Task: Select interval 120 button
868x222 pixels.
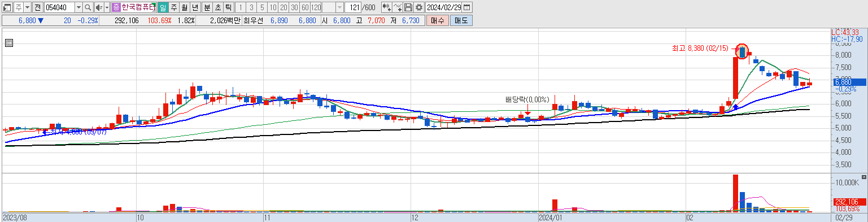Action: pos(316,8)
